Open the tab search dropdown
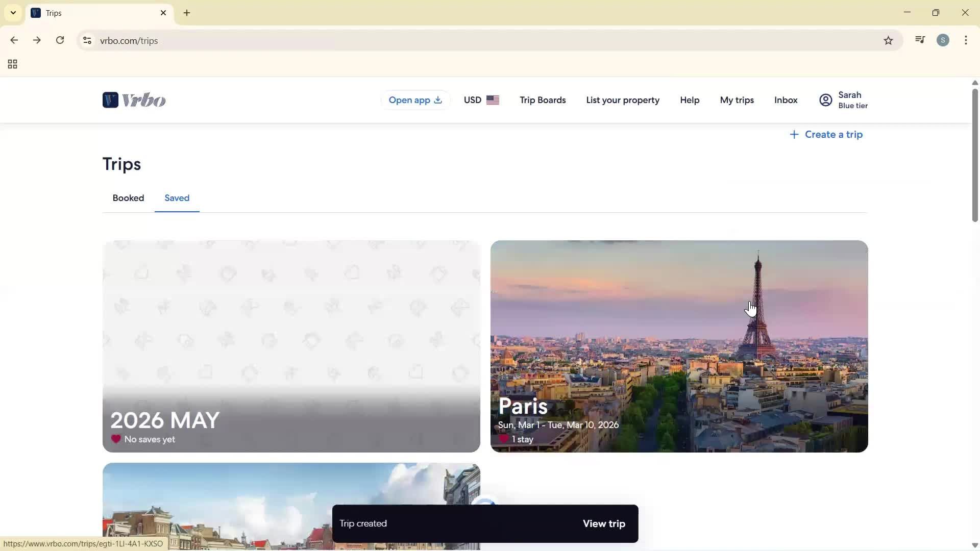 13,13
